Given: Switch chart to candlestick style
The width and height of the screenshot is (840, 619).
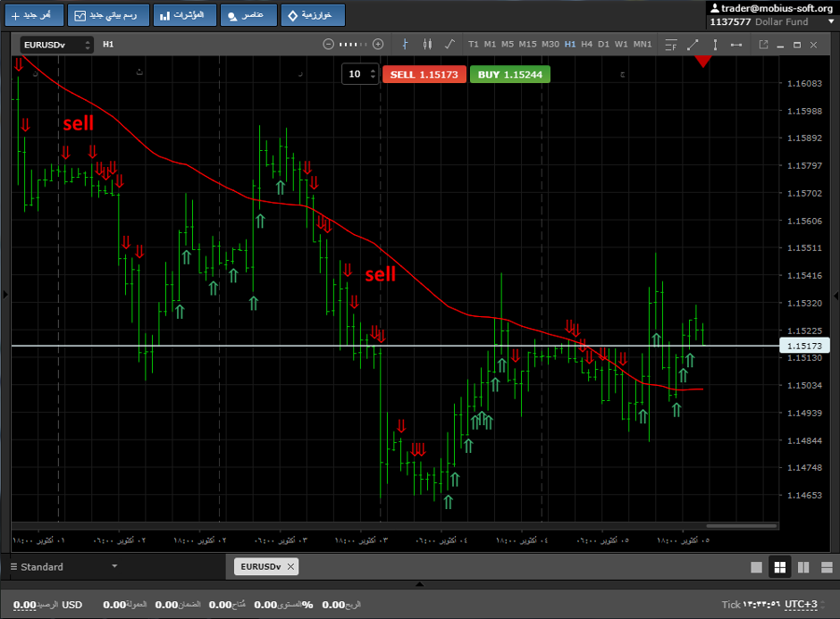Looking at the screenshot, I should pyautogui.click(x=427, y=44).
